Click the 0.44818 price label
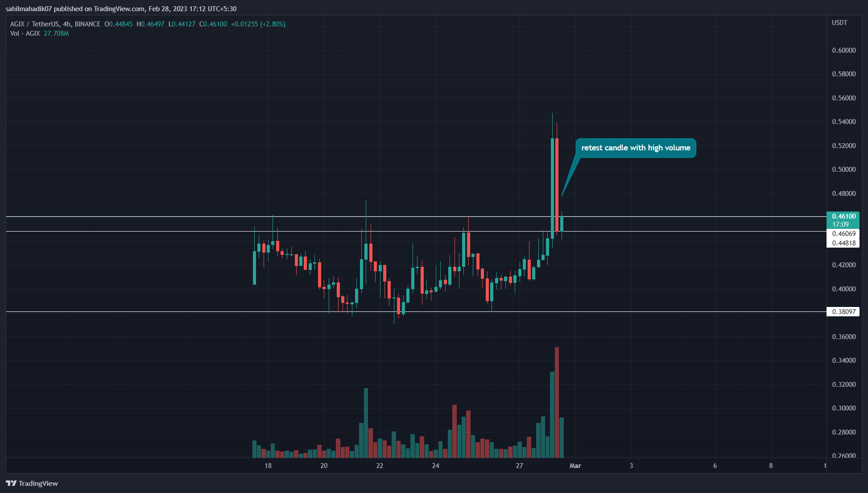Viewport: 868px width, 493px height. 844,243
